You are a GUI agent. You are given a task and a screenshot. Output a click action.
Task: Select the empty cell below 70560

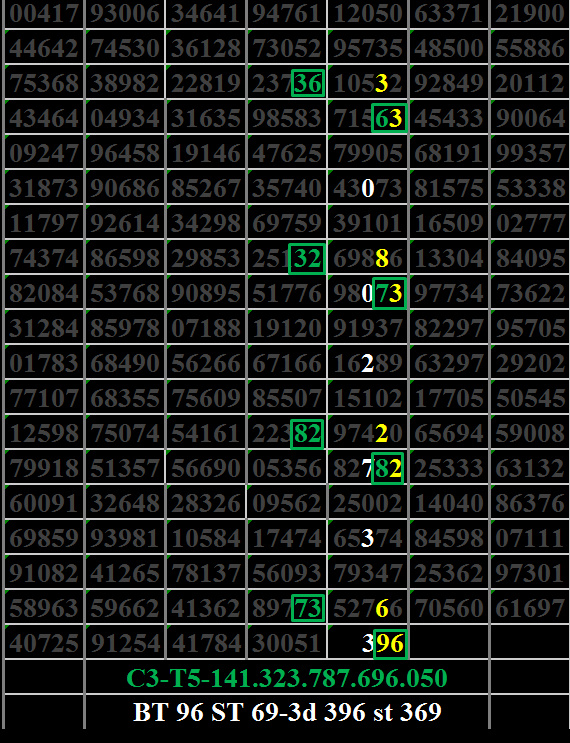coord(449,643)
